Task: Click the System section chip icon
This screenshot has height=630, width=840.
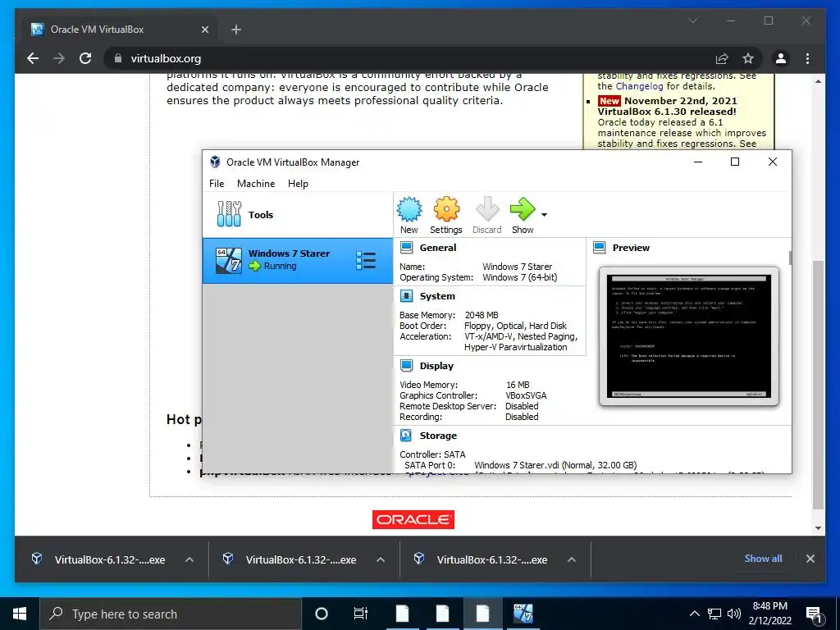Action: click(407, 295)
